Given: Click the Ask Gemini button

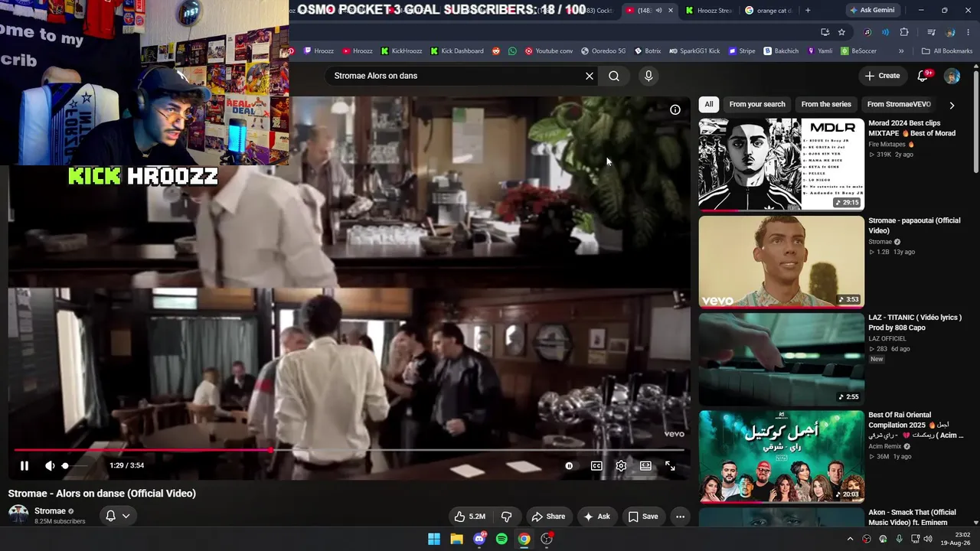Looking at the screenshot, I should point(871,11).
